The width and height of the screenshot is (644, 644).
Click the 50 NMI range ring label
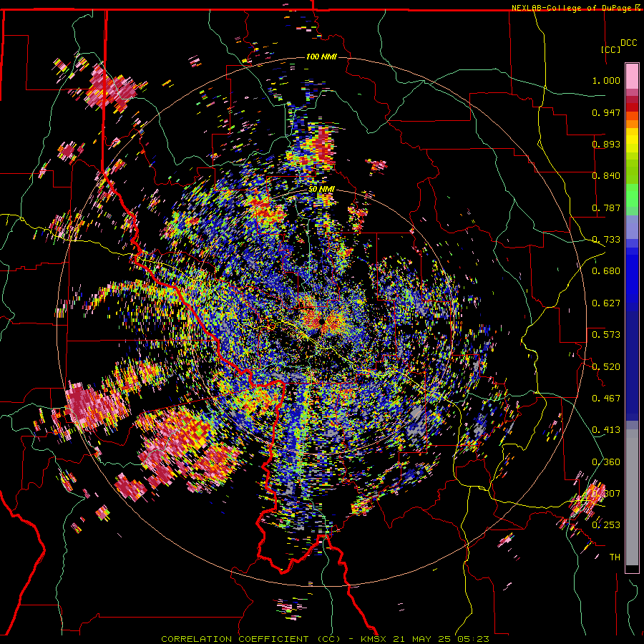pyautogui.click(x=321, y=189)
